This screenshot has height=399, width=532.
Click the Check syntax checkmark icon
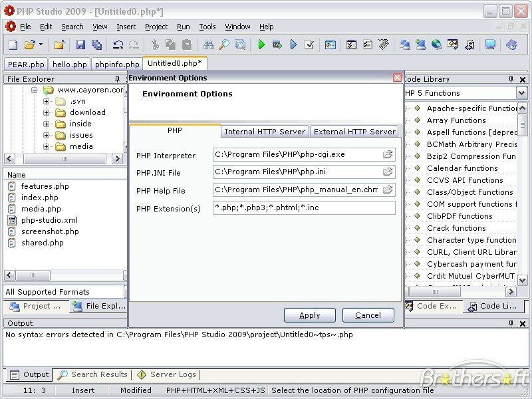309,45
